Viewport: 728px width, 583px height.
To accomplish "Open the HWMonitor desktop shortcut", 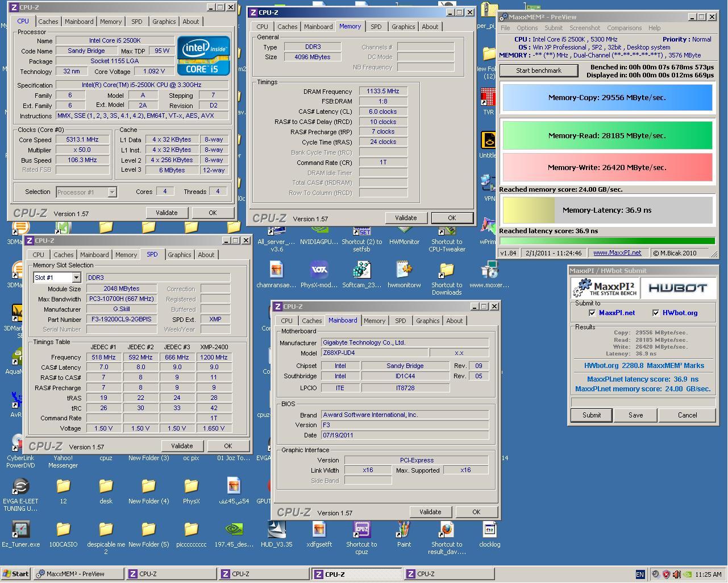I will 404,233.
